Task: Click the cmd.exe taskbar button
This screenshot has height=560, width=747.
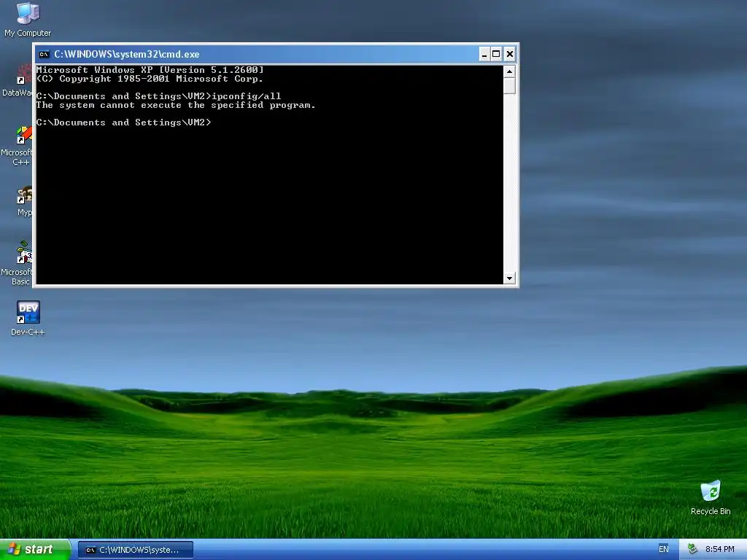Action: pos(136,550)
